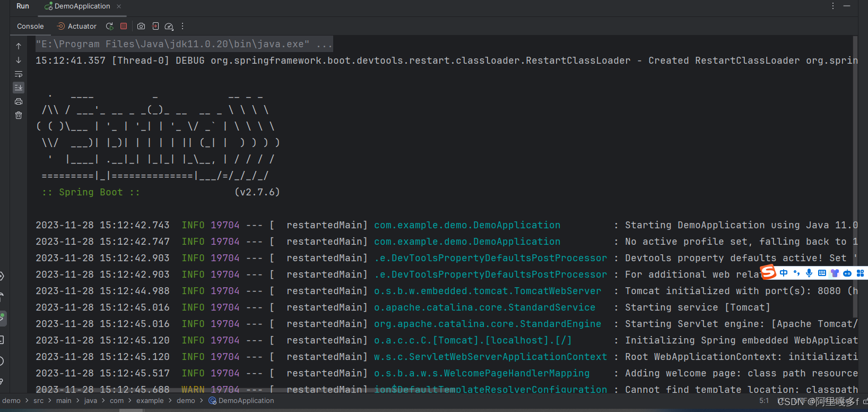The height and width of the screenshot is (412, 868).
Task: Expand the folded java.exe command line
Action: (324, 44)
